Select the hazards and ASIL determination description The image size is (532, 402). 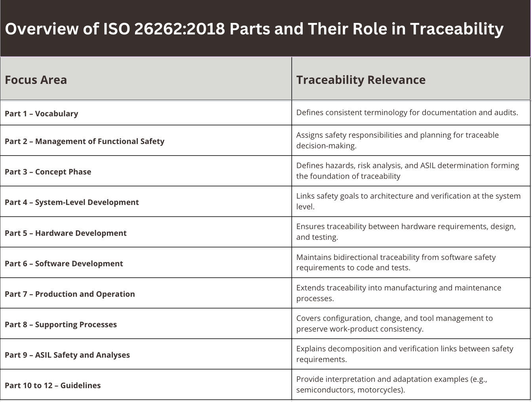coord(407,171)
